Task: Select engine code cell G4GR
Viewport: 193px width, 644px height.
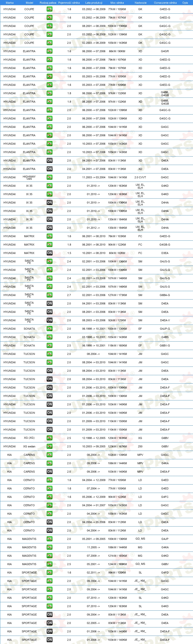Action: 165,51
